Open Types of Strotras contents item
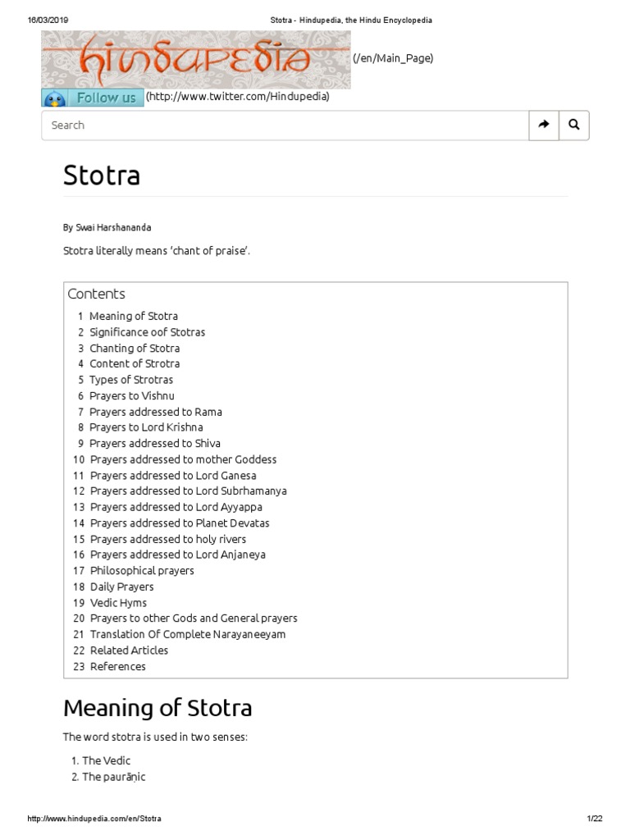Image resolution: width=630 pixels, height=840 pixels. pyautogui.click(x=131, y=380)
